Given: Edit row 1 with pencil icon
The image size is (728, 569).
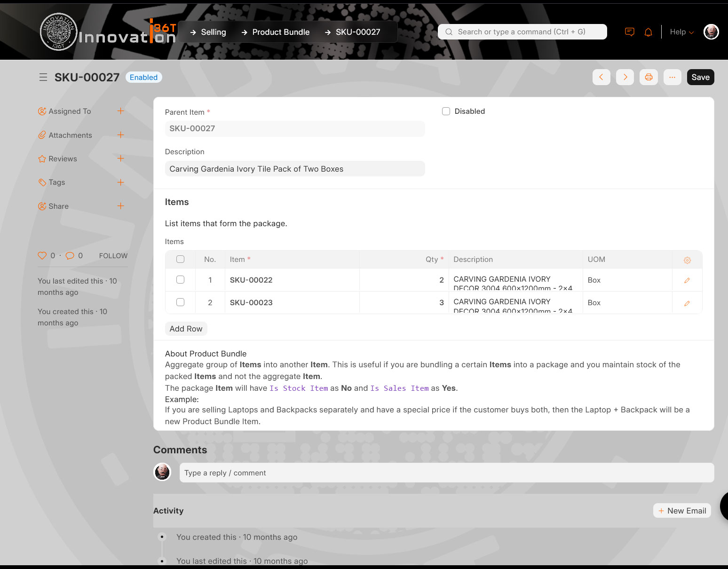Looking at the screenshot, I should point(687,280).
